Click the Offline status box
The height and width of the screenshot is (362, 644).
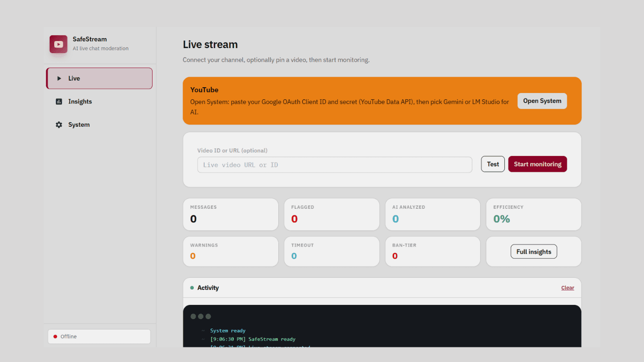coord(99,337)
